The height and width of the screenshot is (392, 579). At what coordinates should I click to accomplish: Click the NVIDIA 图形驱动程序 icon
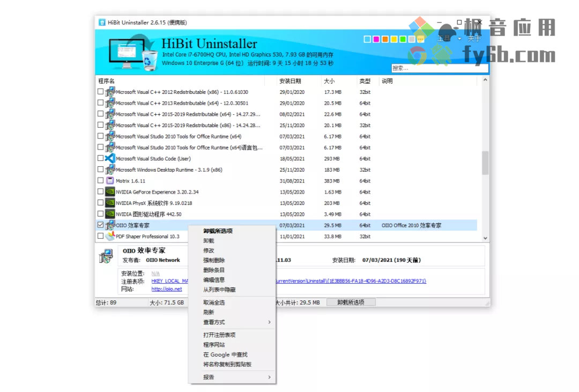click(110, 214)
